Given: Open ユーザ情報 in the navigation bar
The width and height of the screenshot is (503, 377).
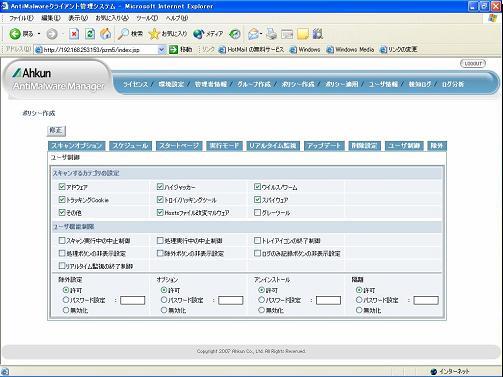Looking at the screenshot, I should 383,84.
